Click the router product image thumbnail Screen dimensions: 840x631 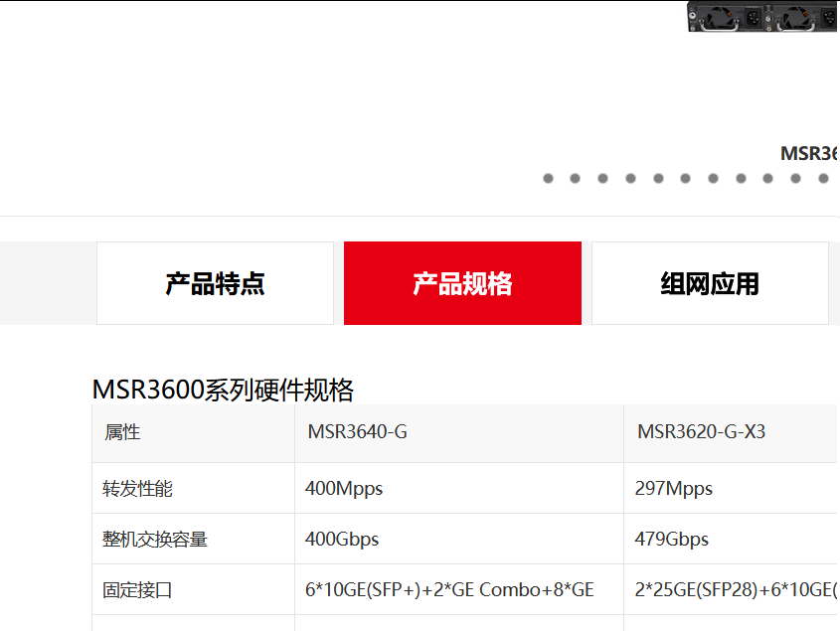pos(762,17)
